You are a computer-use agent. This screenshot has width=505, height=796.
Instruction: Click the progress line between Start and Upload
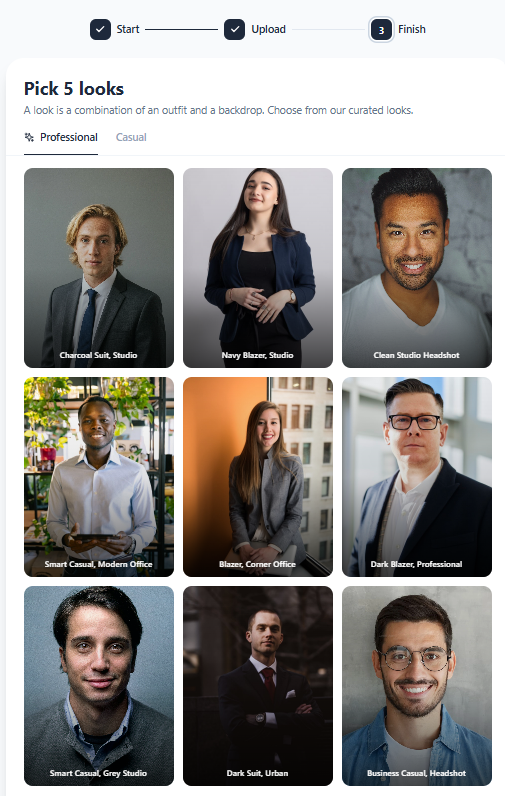pyautogui.click(x=181, y=29)
